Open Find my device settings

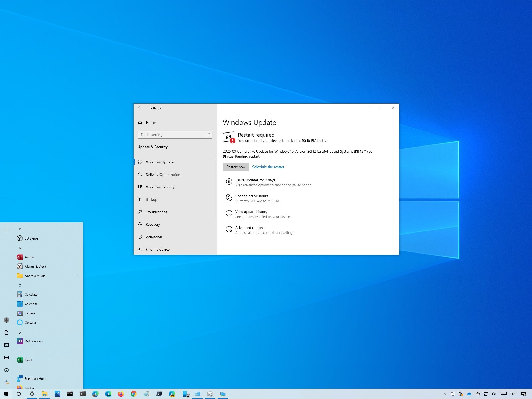(175, 249)
